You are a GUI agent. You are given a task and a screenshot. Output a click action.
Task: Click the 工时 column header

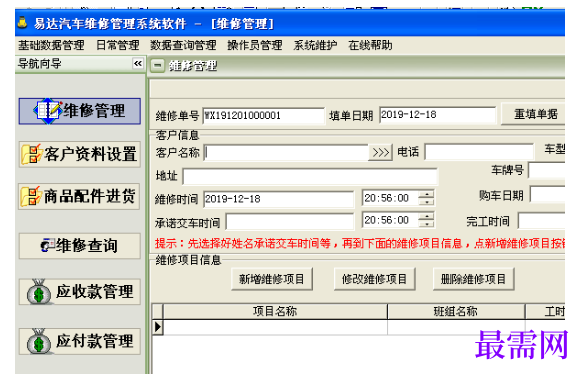[545, 311]
